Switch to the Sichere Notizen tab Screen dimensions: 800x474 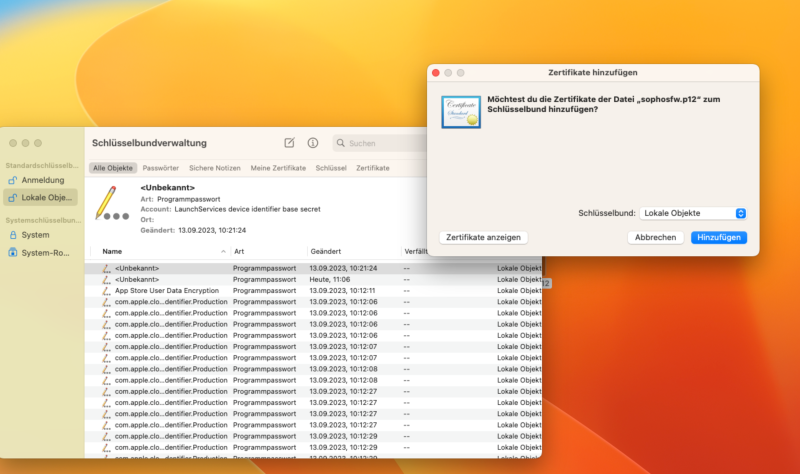point(215,168)
